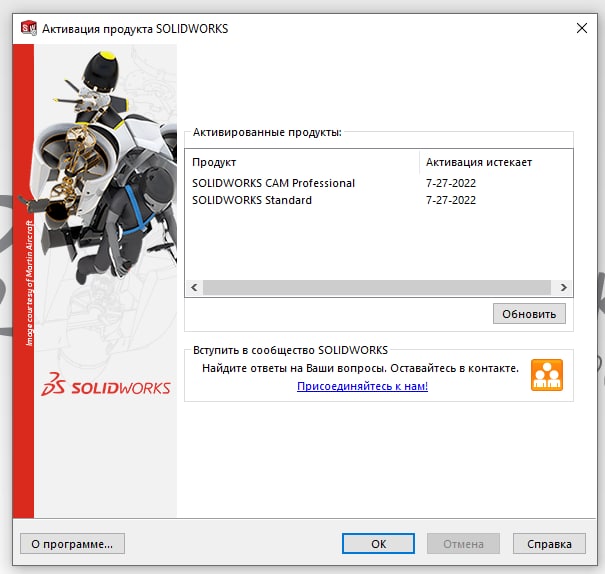Open the orange SOLIDWORKS community icon
Screen dimensions: 605x574
[547, 375]
